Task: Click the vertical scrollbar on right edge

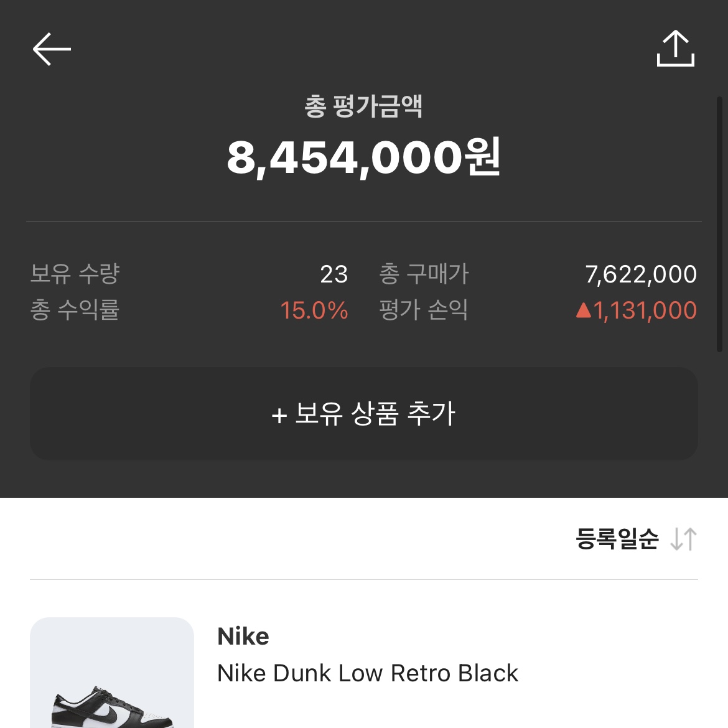Action: point(719,224)
